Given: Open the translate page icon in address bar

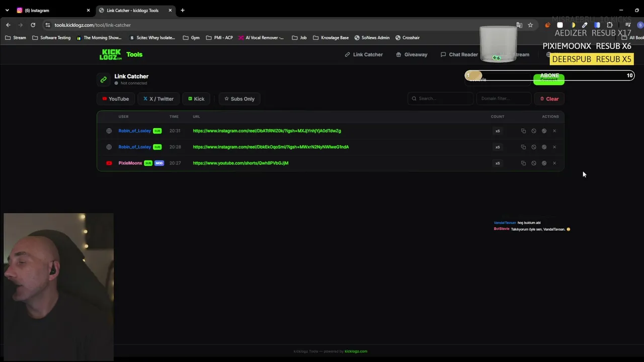Looking at the screenshot, I should click(x=519, y=25).
